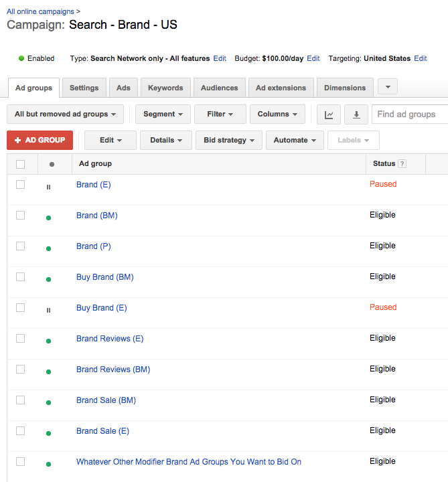
Task: Switch to the Keywords tab
Action: (x=165, y=88)
